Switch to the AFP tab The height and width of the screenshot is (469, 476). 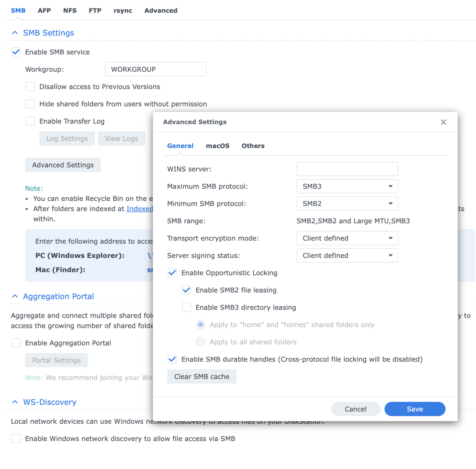44,10
